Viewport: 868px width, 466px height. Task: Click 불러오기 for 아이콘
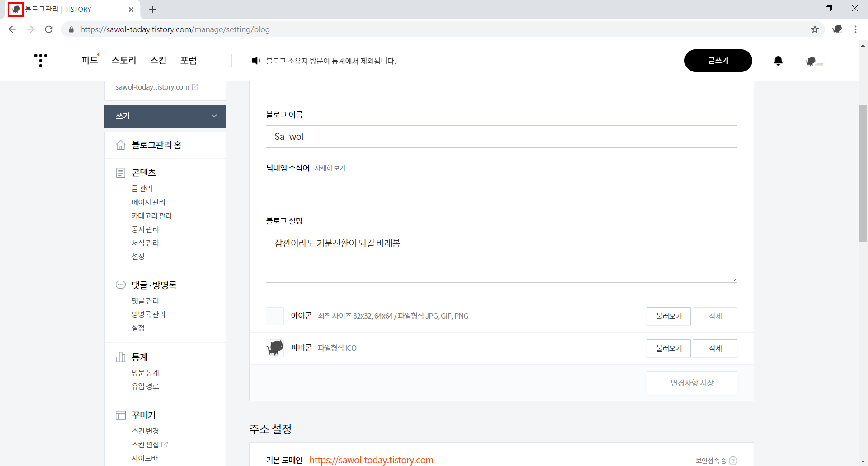click(669, 316)
